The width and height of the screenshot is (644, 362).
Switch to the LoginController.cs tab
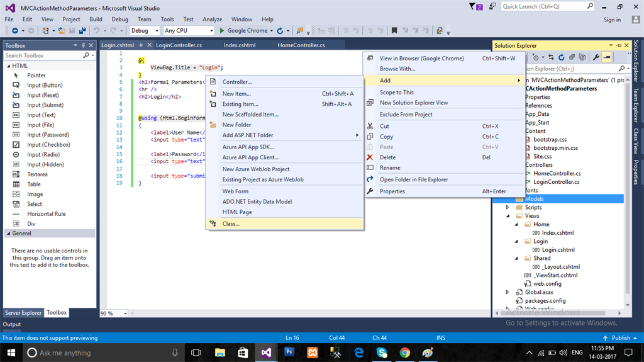click(x=179, y=45)
